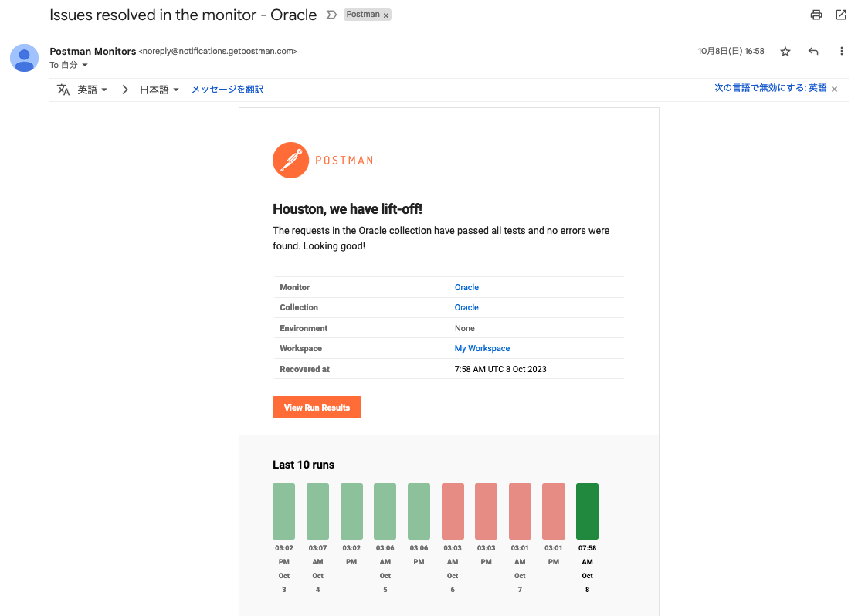Click the メッセージを翻訳 link
The image size is (858, 616).
pyautogui.click(x=227, y=90)
